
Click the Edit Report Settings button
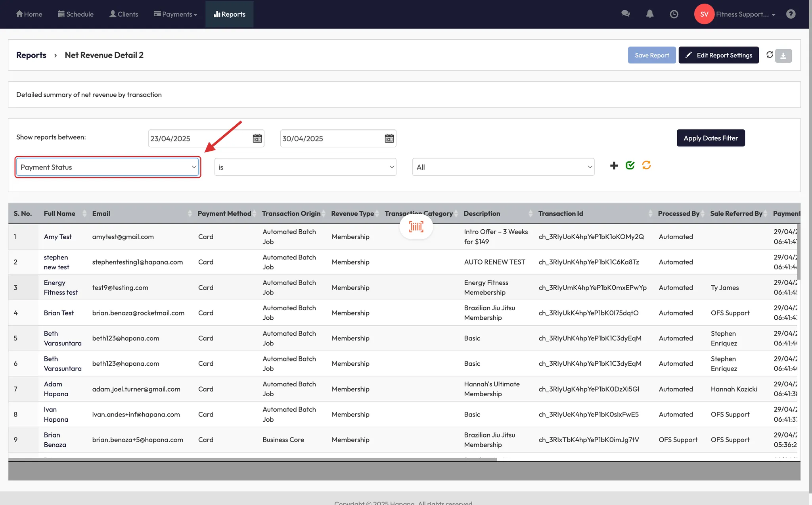(718, 55)
